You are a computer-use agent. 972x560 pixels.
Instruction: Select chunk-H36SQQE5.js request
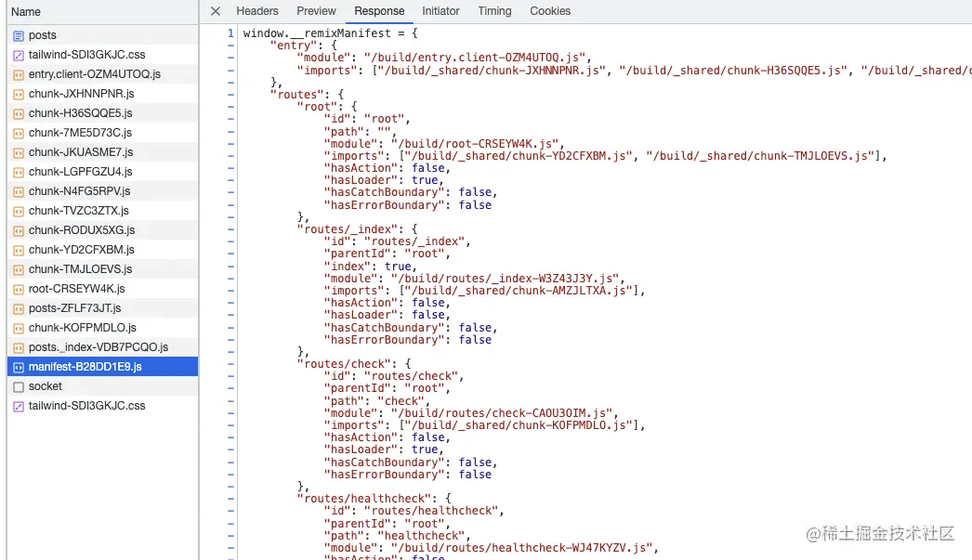tap(103, 113)
